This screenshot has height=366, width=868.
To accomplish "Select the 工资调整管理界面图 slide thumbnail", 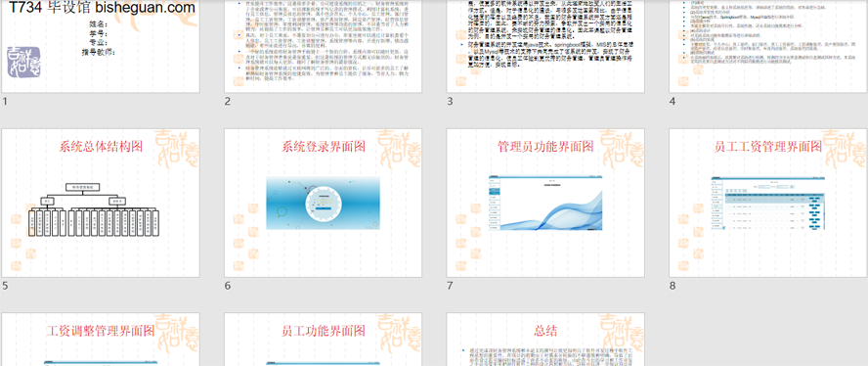I will pos(101,340).
